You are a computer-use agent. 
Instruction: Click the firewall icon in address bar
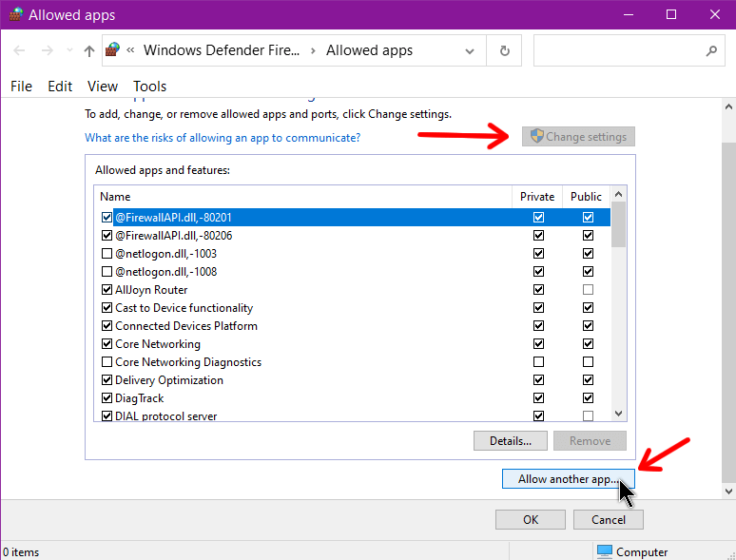(x=112, y=49)
